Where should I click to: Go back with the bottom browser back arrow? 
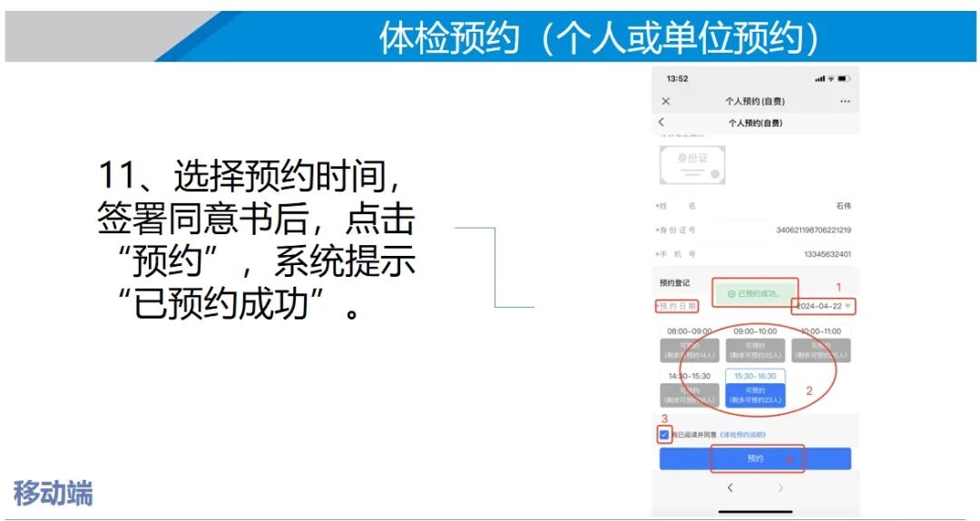point(730,487)
